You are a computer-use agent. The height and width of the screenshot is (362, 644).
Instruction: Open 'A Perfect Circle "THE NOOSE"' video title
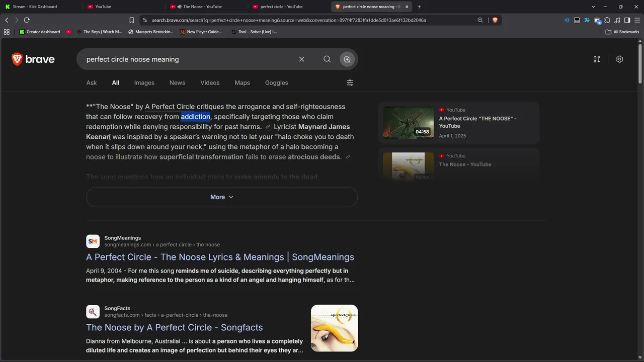pyautogui.click(x=477, y=122)
